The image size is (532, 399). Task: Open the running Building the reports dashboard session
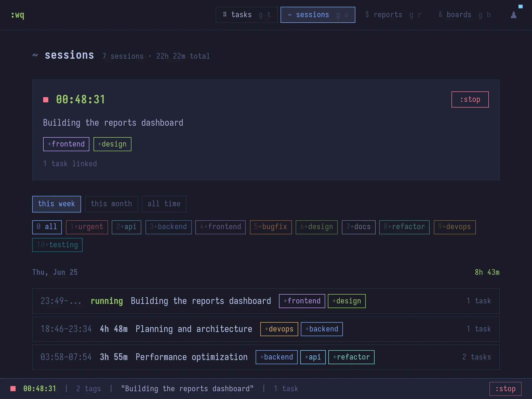[266, 301]
